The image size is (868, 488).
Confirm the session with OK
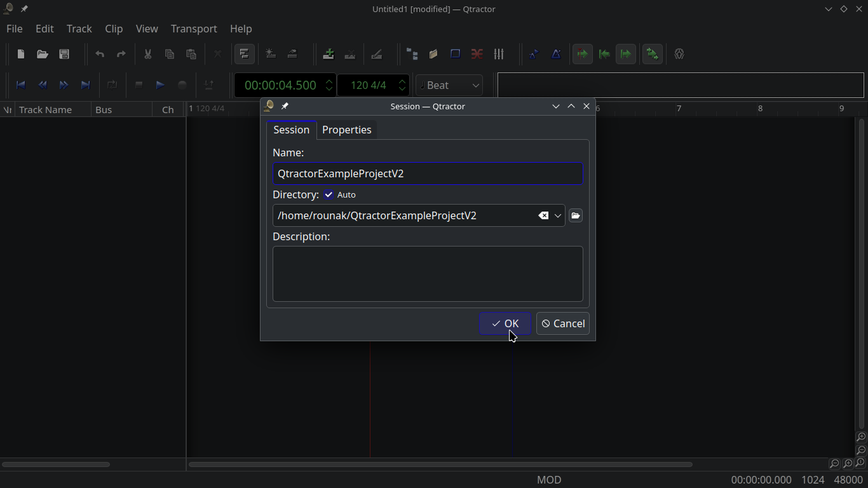coord(505,323)
